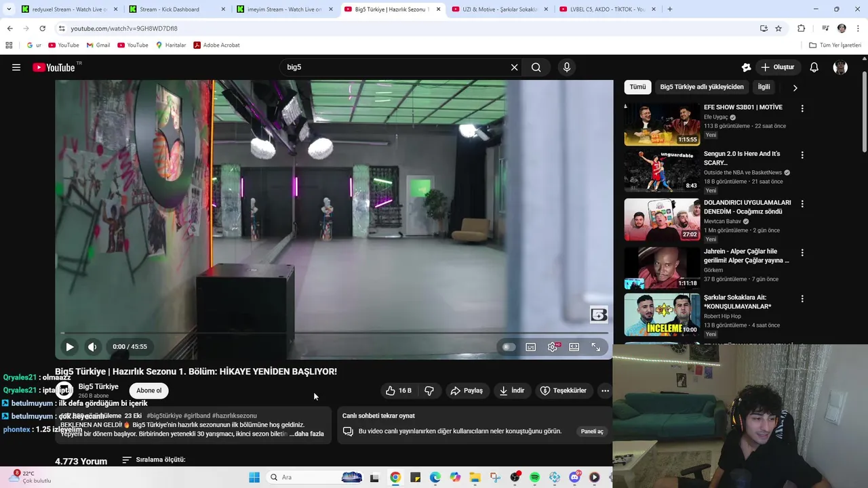Open Chrome three-dot menu
Image resolution: width=868 pixels, height=488 pixels.
pyautogui.click(x=858, y=28)
